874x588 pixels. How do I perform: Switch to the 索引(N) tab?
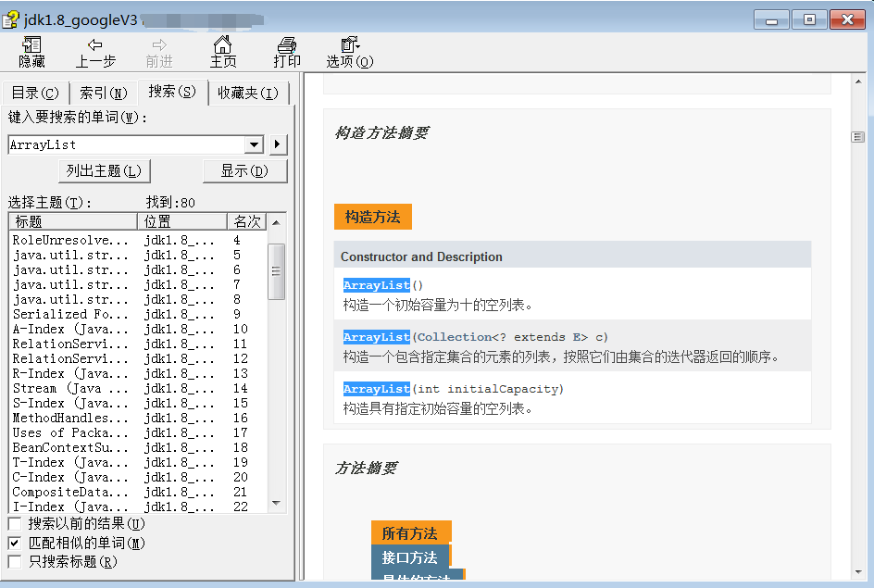pos(104,94)
